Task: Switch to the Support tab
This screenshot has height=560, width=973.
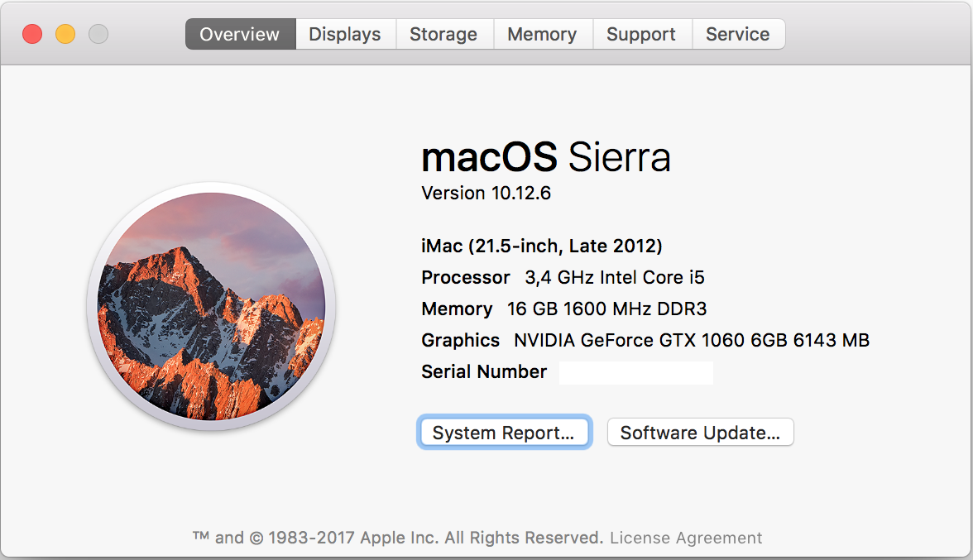Action: [641, 34]
